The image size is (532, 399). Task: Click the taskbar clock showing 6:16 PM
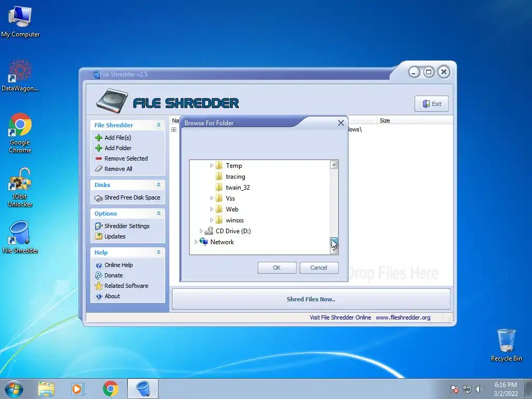point(506,389)
